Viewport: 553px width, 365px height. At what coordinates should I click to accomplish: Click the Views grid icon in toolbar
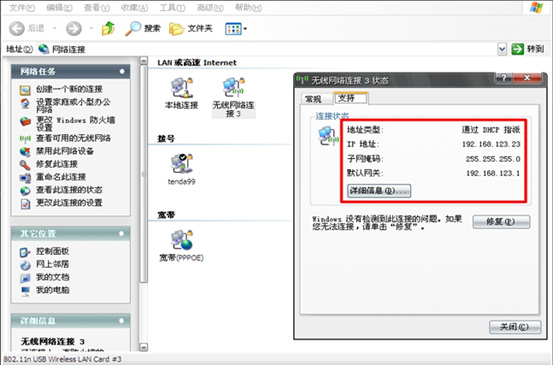click(233, 29)
